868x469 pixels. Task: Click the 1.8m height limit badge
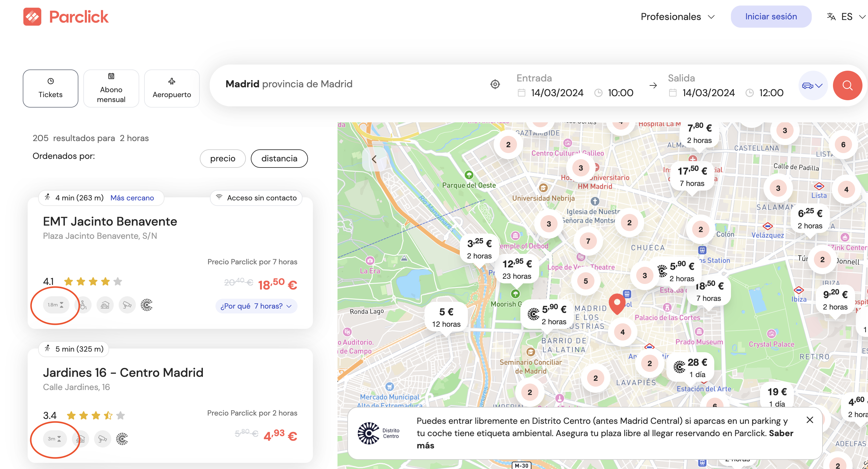[56, 305]
